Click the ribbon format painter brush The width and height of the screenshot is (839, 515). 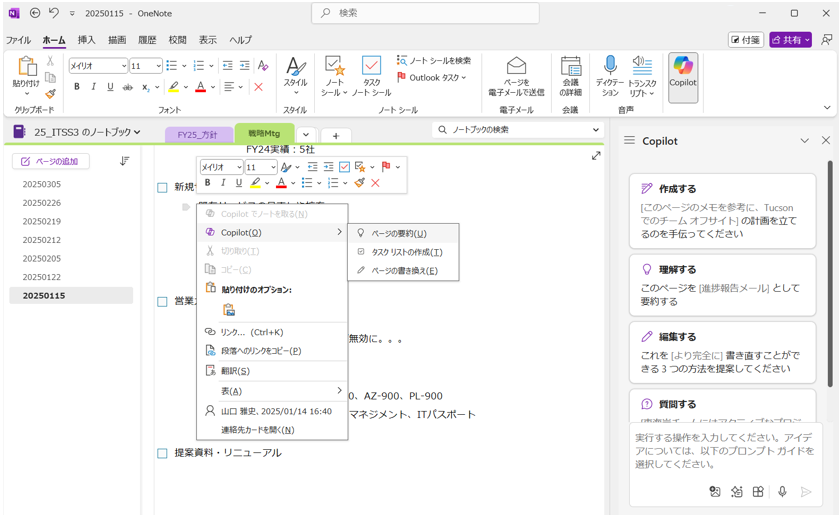click(50, 94)
